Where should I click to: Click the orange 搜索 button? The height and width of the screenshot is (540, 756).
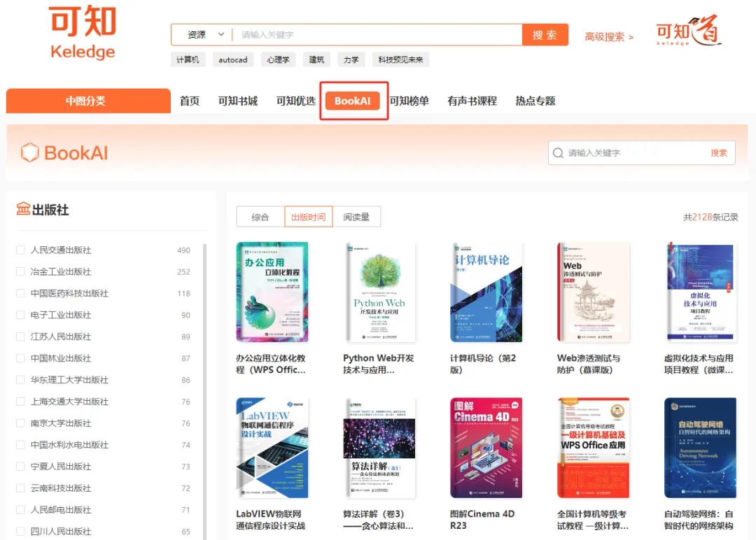coord(545,35)
